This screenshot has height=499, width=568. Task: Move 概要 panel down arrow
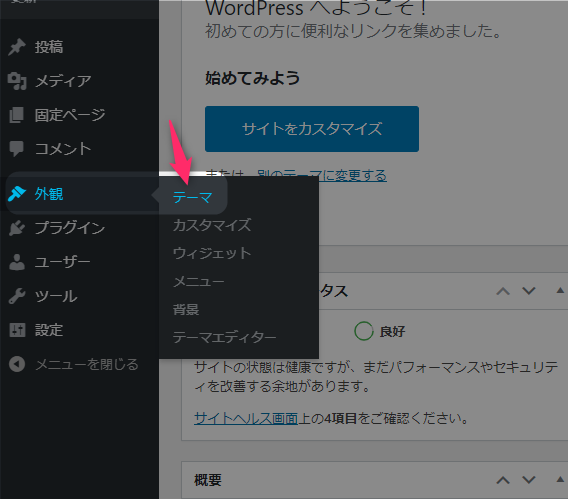529,480
